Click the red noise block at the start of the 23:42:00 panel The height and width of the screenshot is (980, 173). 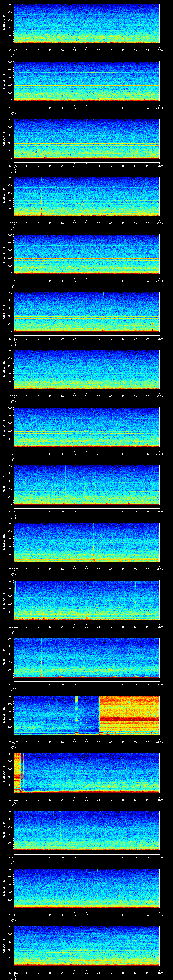[17, 773]
